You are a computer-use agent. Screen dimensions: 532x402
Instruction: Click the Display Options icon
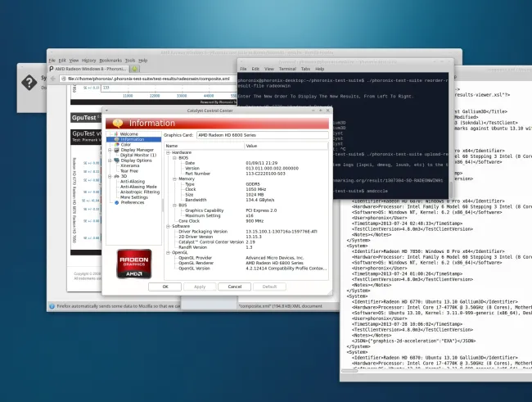pos(116,160)
